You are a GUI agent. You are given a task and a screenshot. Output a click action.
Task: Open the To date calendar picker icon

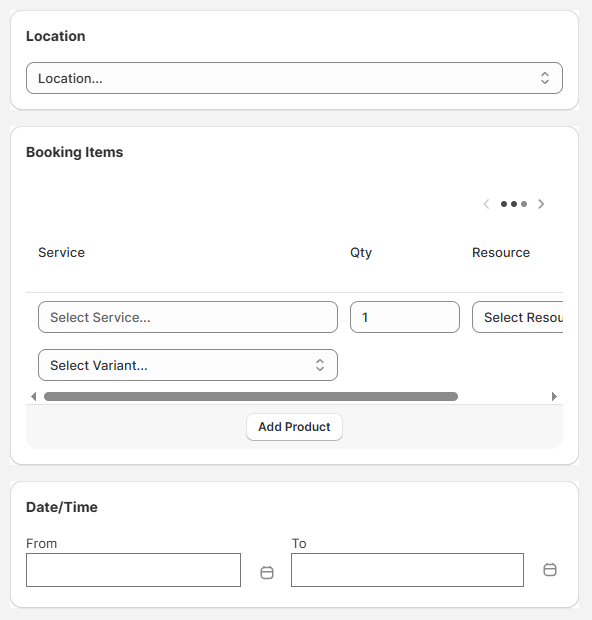[x=550, y=570]
